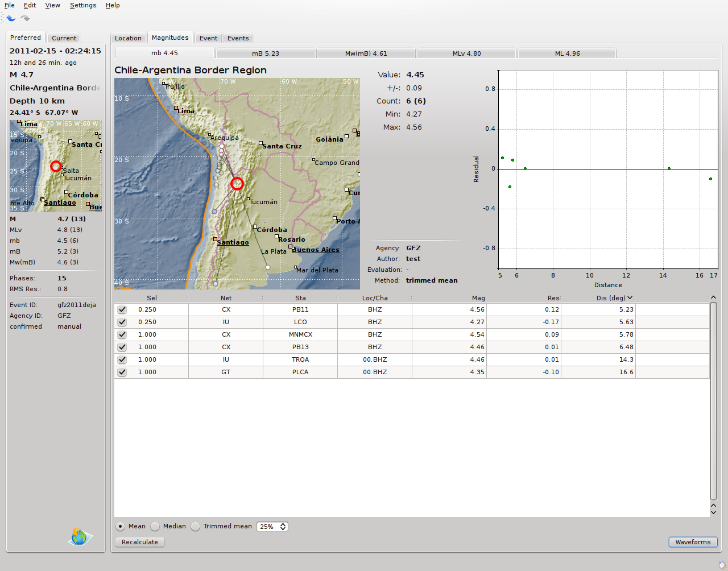This screenshot has height=571, width=728.
Task: Click the globe icon in left panel
Action: [80, 536]
